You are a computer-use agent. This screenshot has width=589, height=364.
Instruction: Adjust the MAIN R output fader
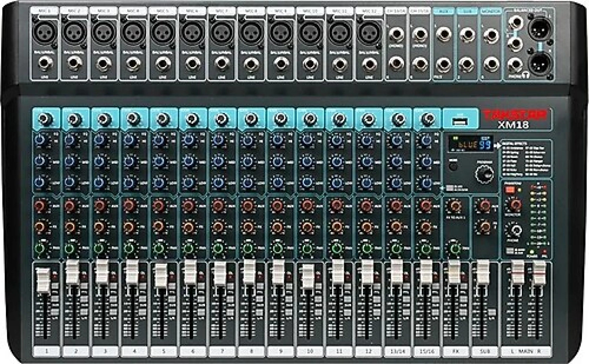539,273
